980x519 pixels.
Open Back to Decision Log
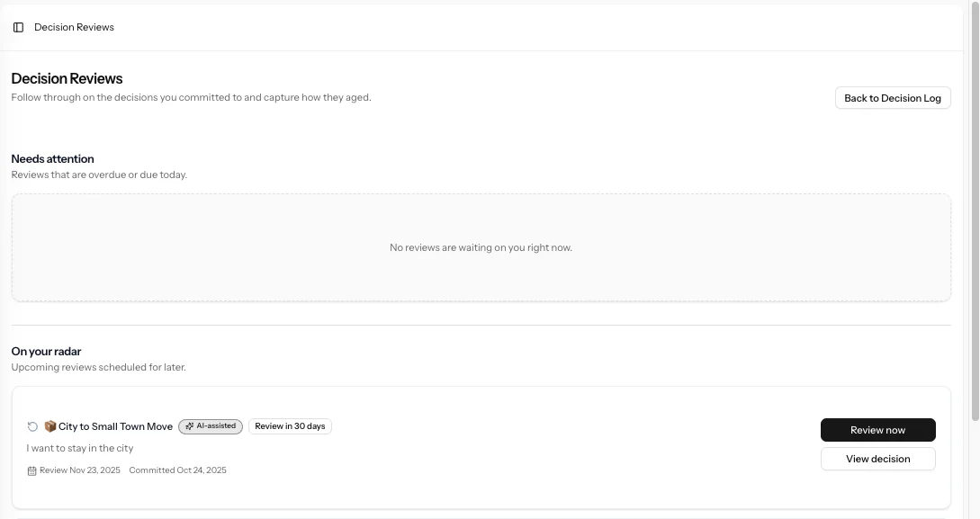pyautogui.click(x=893, y=97)
